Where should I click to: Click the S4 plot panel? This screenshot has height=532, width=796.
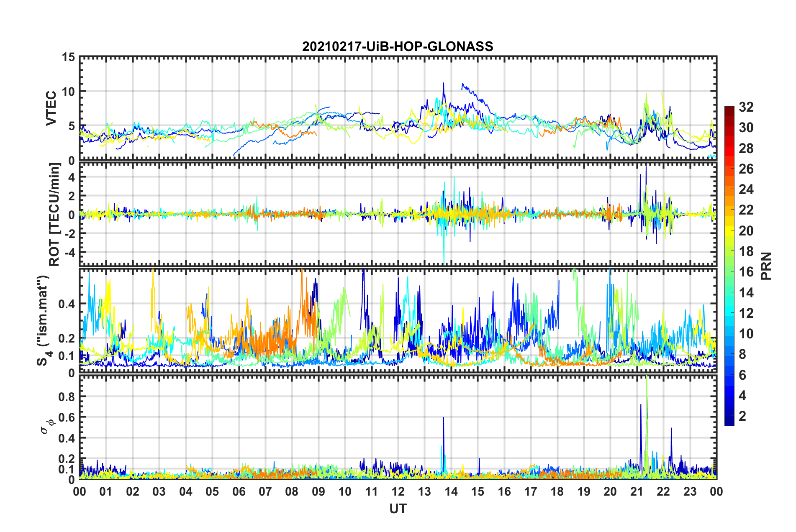(x=398, y=321)
